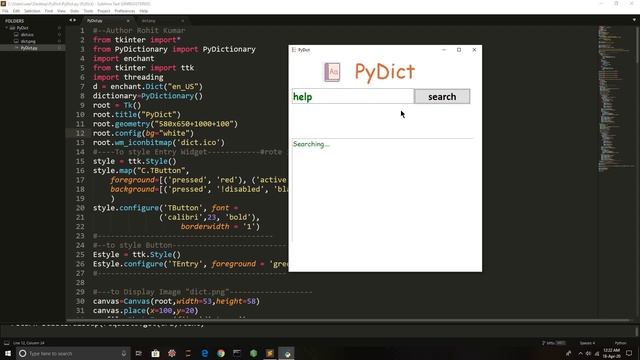Click the orange 'PyDict' heading text
The width and height of the screenshot is (640, 360).
(384, 72)
